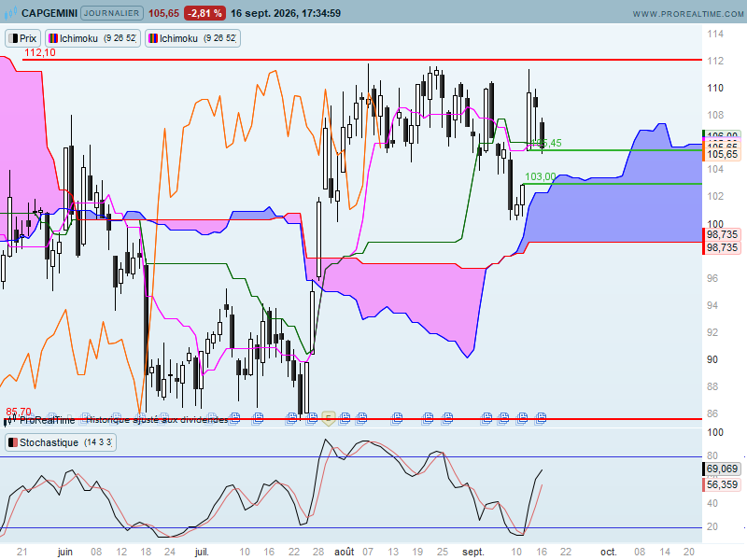
Task: Open the Prix settings label
Action: 22,38
